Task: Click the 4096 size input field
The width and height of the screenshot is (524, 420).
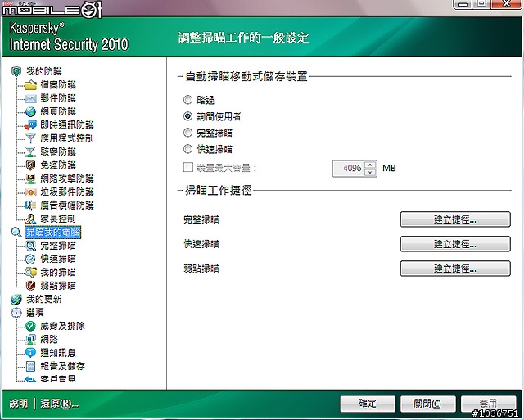Action: [x=349, y=169]
